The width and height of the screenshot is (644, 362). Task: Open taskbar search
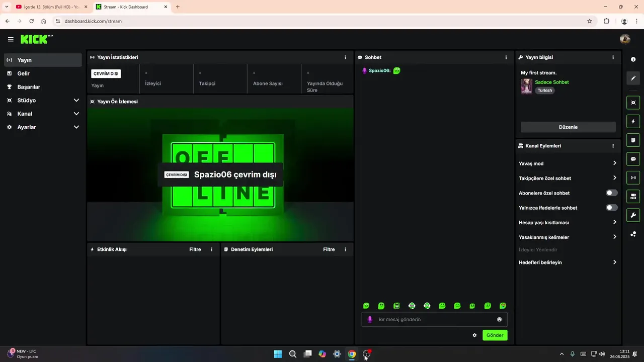click(292, 354)
